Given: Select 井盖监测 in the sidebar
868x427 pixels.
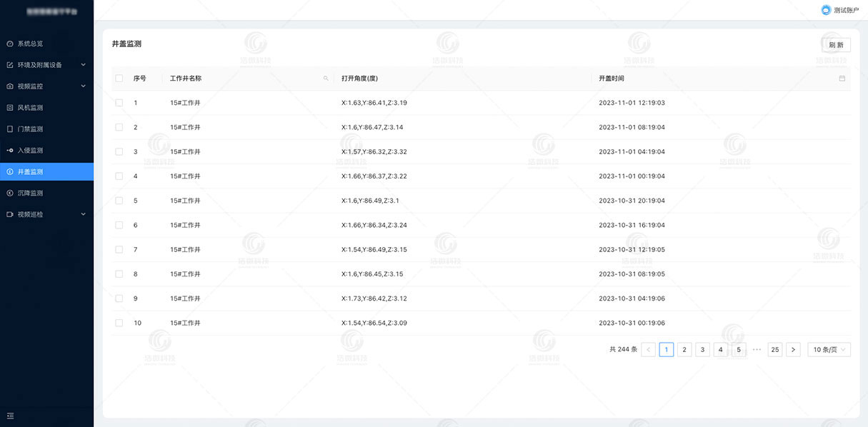Looking at the screenshot, I should click(30, 172).
